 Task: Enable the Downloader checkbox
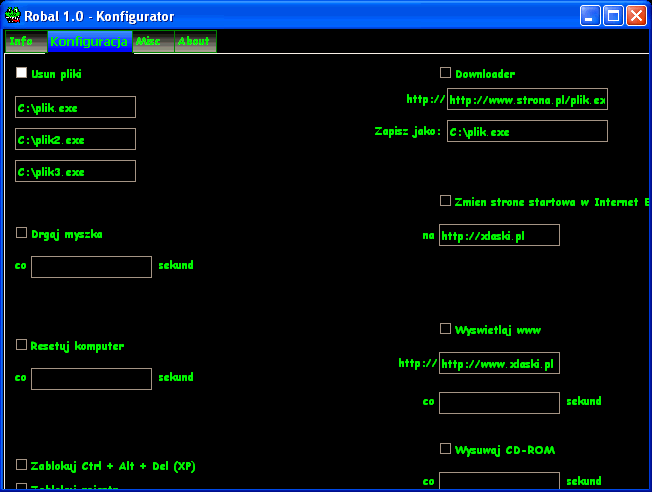click(446, 73)
